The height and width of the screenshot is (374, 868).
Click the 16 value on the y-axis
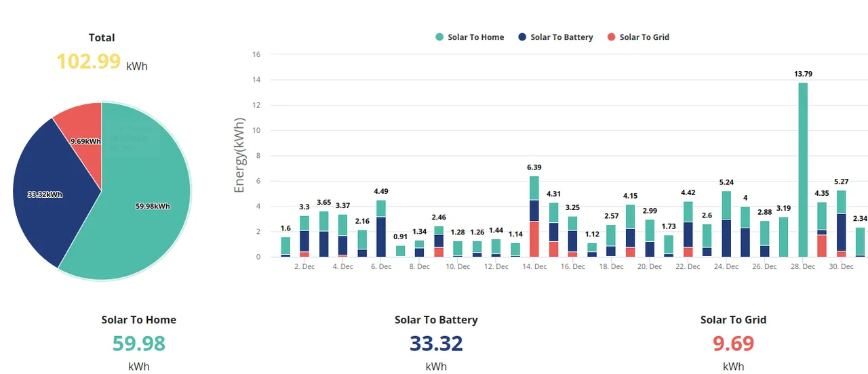click(256, 54)
